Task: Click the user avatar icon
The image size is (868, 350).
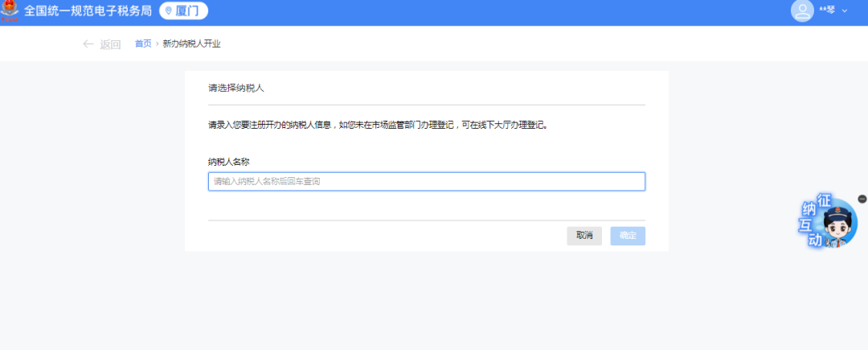Action: point(802,10)
